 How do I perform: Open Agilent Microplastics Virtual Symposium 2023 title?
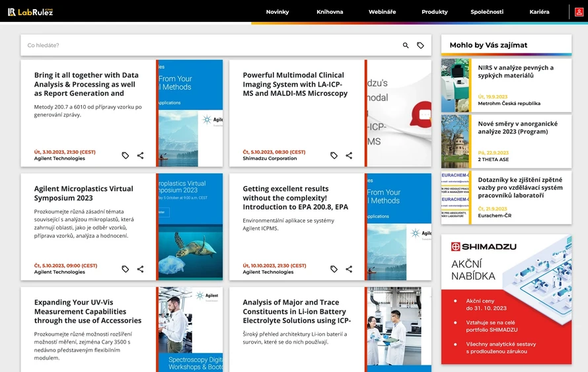click(x=84, y=193)
